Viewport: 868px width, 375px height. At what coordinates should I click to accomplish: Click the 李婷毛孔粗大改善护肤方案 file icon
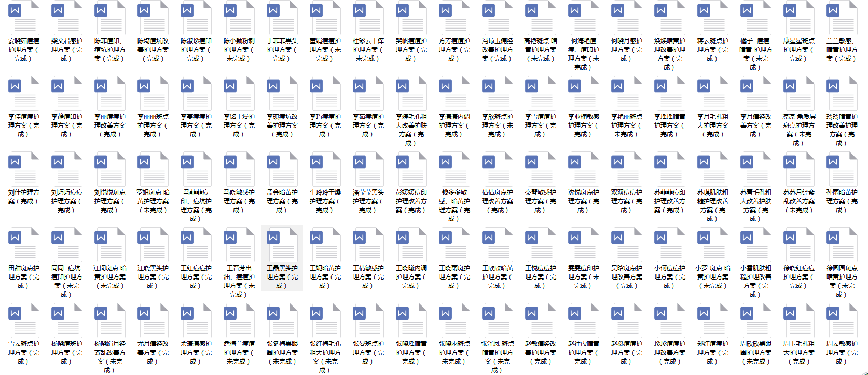[411, 93]
